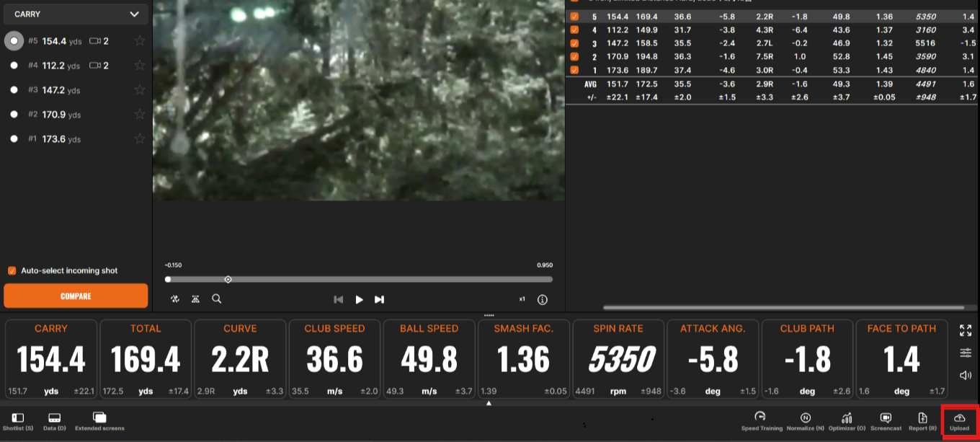Screen dimensions: 980x442
Task: Select shot #1 radio button
Action: pyautogui.click(x=14, y=139)
